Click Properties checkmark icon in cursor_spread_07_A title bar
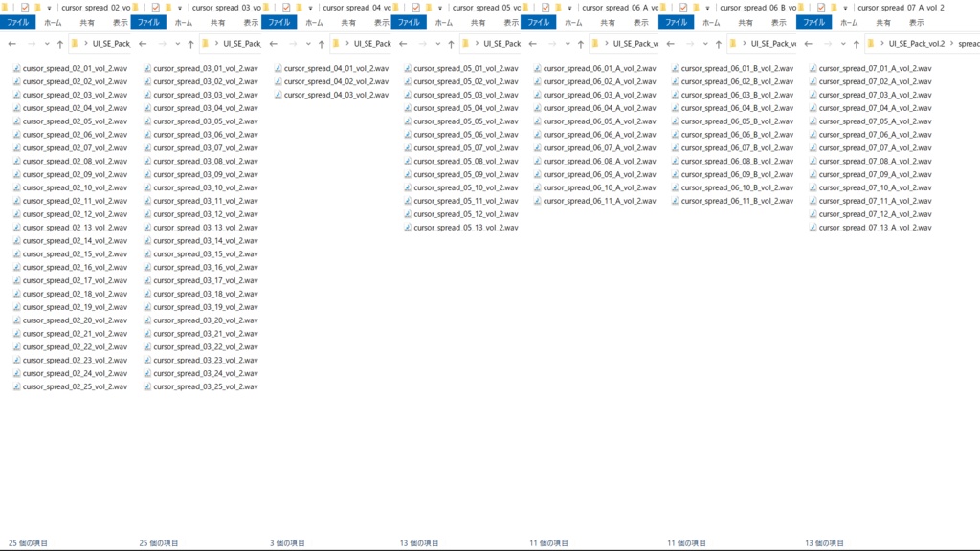This screenshot has height=551, width=980. 821,8
